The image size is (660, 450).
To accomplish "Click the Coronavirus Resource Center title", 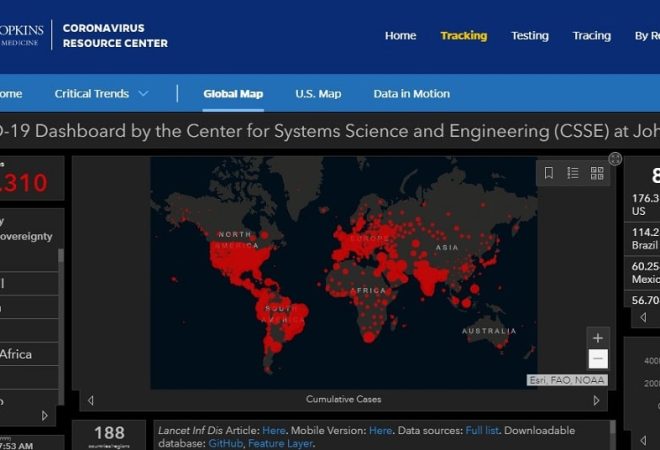I will click(115, 35).
